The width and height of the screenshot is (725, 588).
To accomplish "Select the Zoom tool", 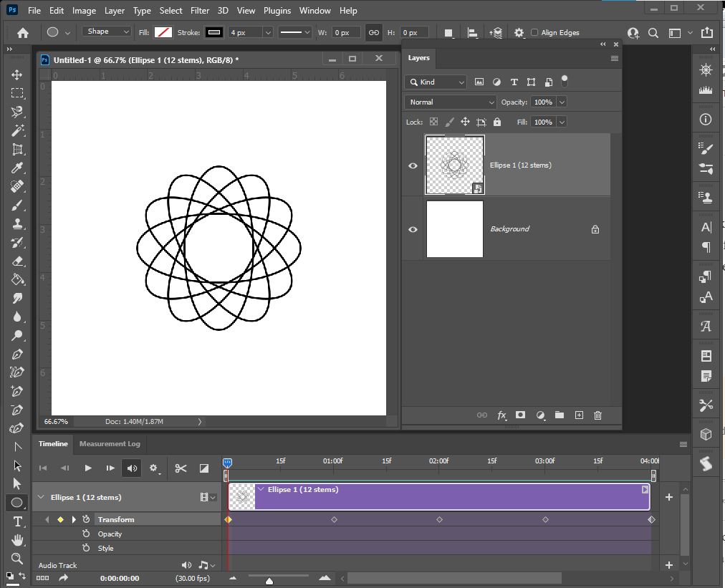I will point(18,559).
